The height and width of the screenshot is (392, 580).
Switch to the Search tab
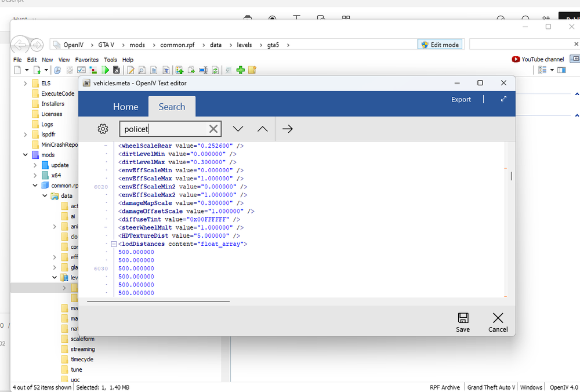point(172,106)
